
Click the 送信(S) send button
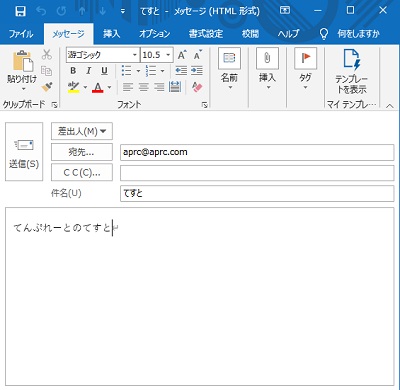[24, 152]
